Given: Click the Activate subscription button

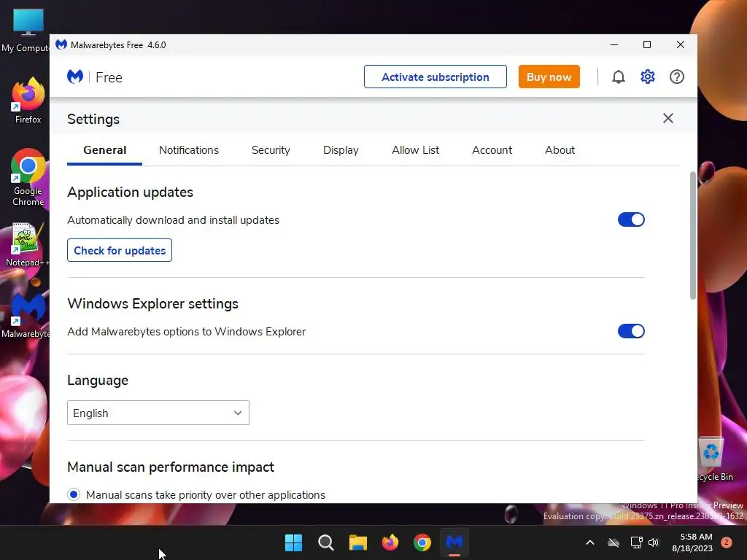Looking at the screenshot, I should 436,77.
